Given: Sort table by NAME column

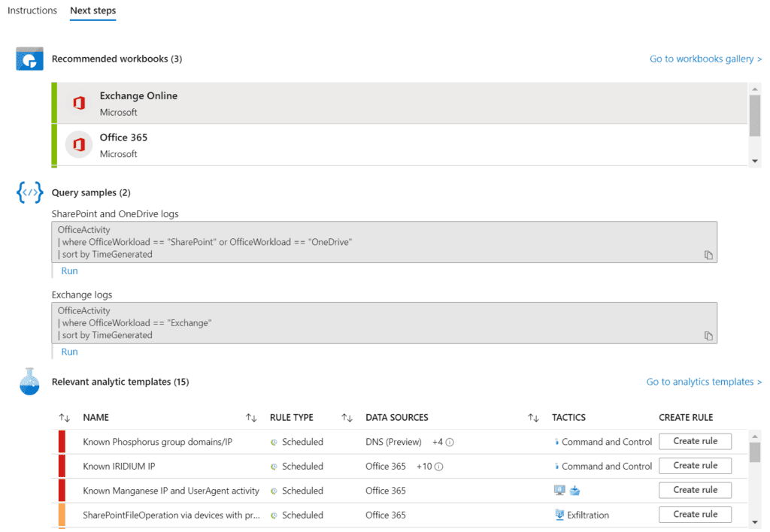Looking at the screenshot, I should point(95,418).
